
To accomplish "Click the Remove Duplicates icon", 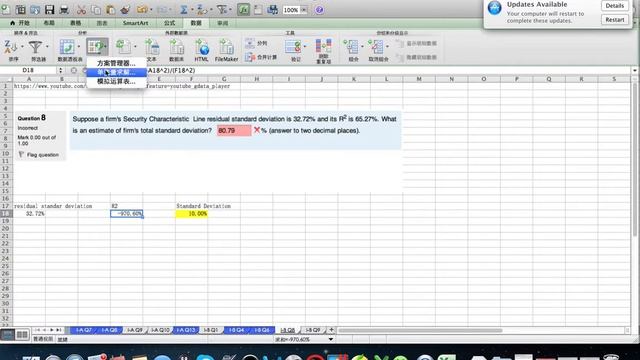I will click(x=323, y=46).
